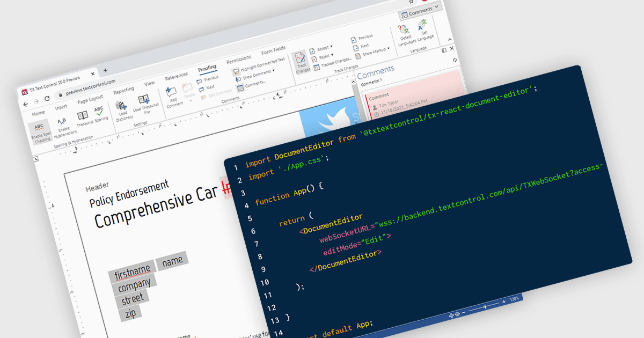Click the company merge field

coord(135,284)
